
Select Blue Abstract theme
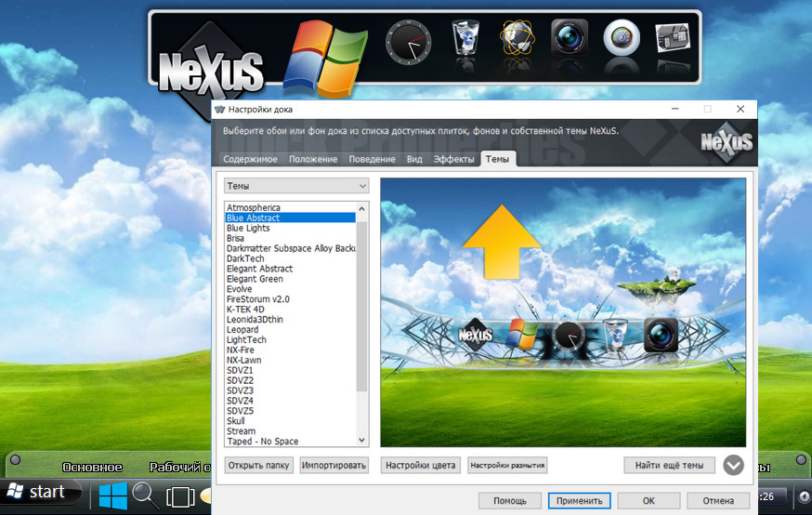tap(291, 218)
